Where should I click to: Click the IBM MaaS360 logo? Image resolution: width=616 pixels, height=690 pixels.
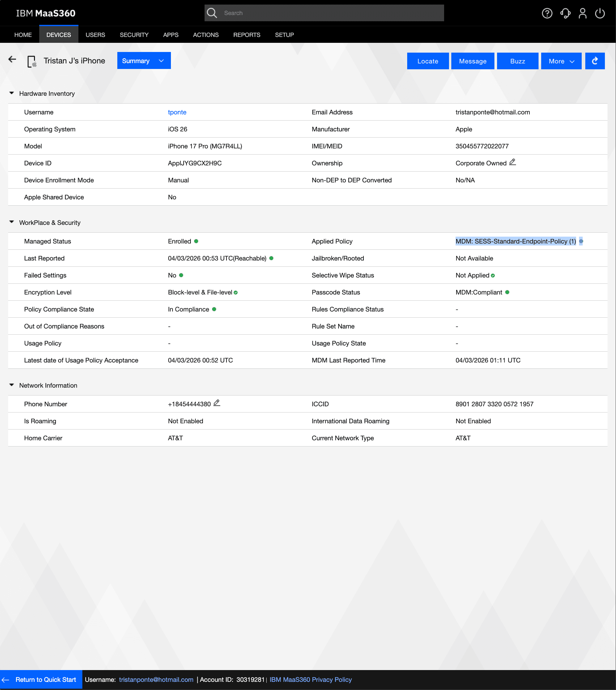(46, 13)
